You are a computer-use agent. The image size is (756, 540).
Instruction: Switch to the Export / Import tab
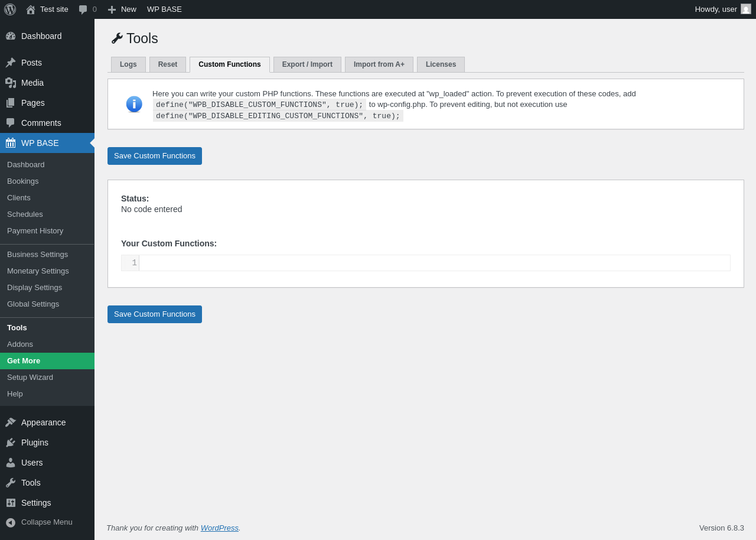[307, 64]
